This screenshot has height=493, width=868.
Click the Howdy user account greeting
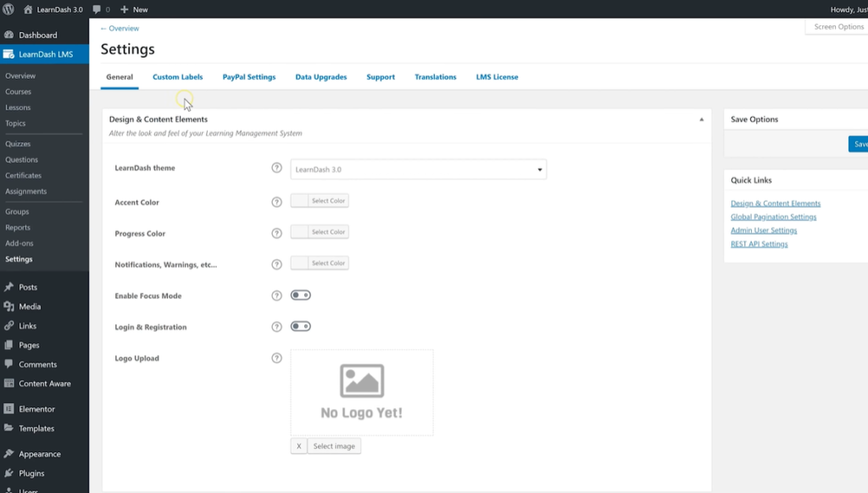pyautogui.click(x=849, y=9)
